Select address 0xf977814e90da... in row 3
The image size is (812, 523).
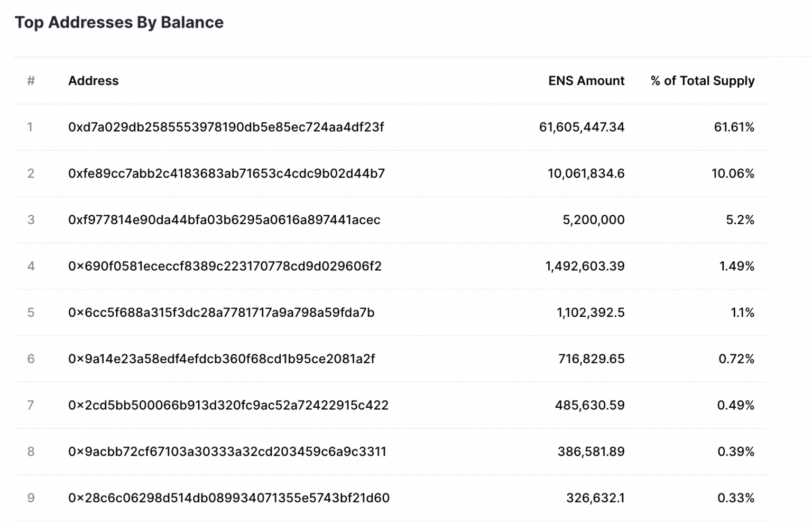coord(224,220)
